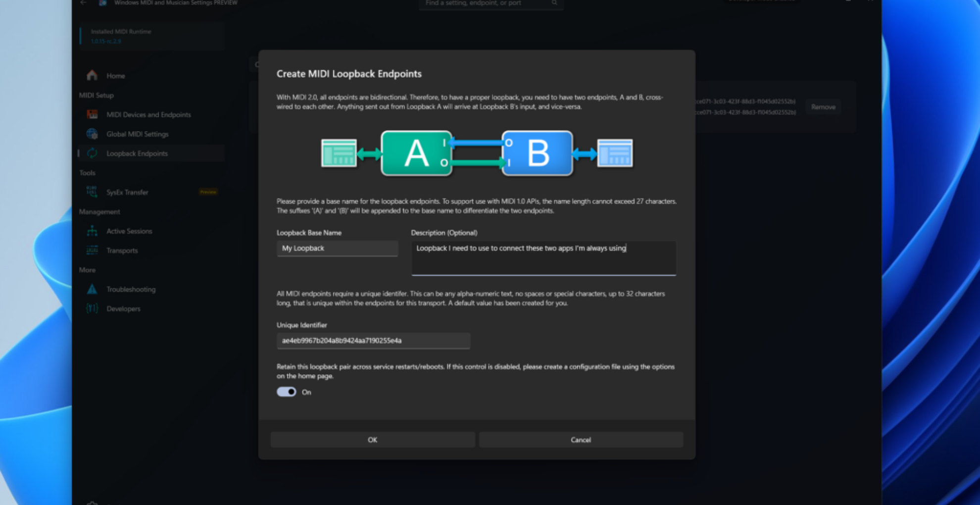
Task: Open the Developers menu item
Action: pyautogui.click(x=123, y=308)
